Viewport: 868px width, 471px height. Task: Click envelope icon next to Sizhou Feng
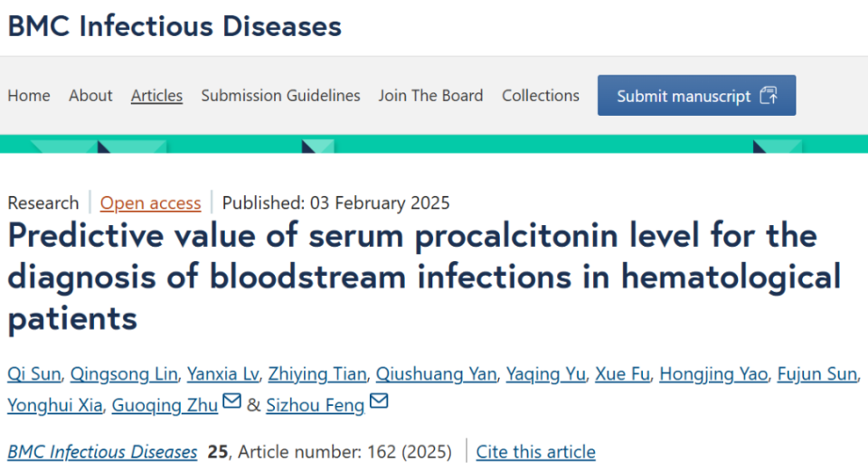click(378, 400)
